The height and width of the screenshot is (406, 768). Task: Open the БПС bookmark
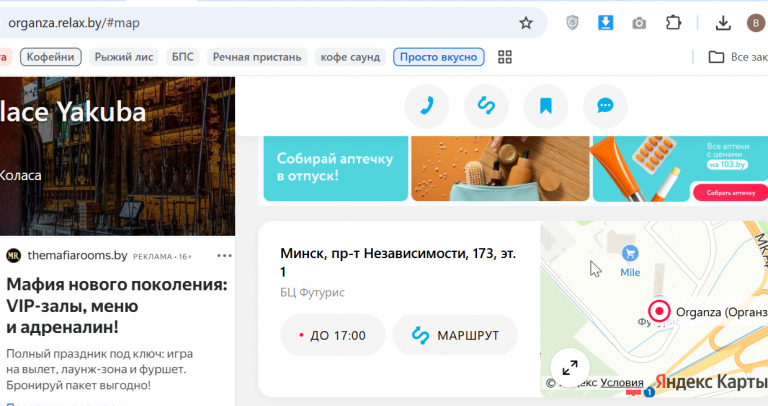(183, 57)
